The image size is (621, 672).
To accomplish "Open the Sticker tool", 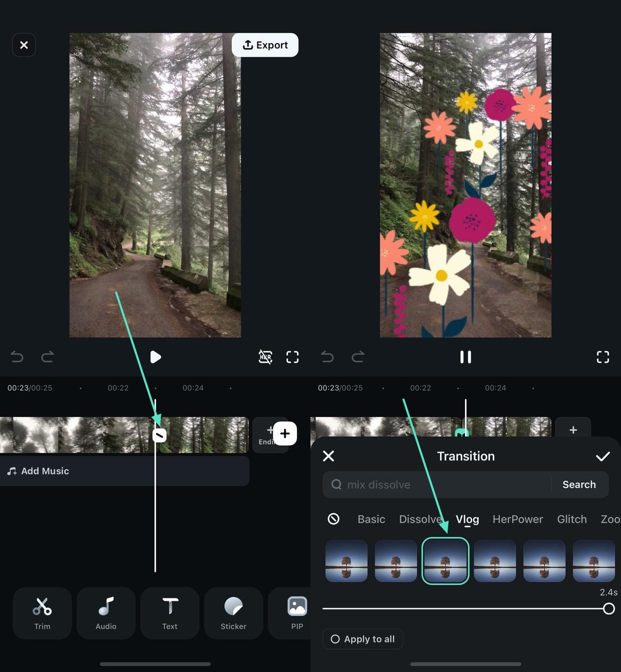I will 233,613.
